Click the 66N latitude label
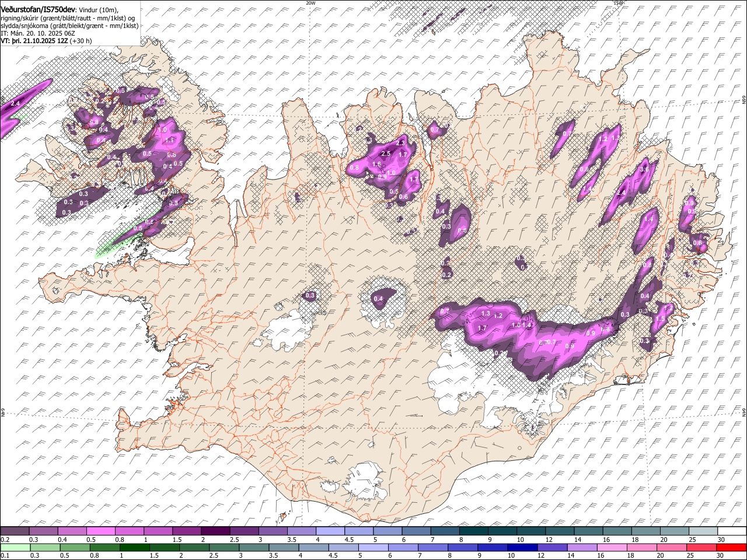747x560 pixels. [x=744, y=100]
